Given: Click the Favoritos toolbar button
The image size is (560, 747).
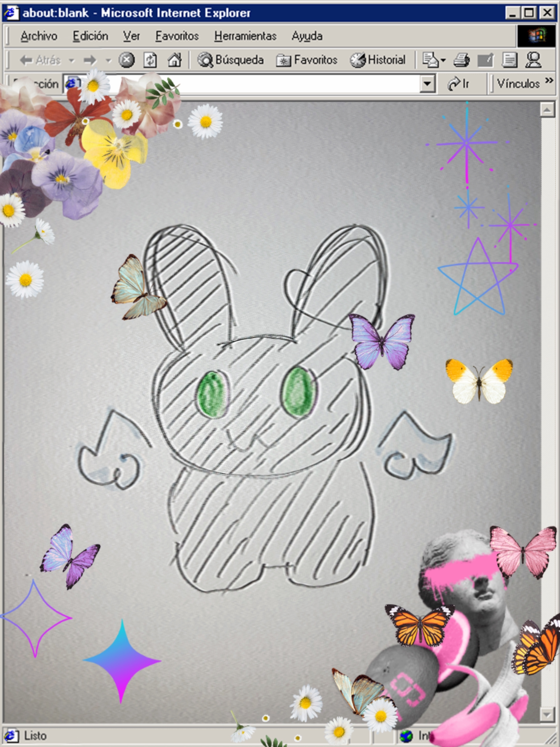Looking at the screenshot, I should click(307, 60).
